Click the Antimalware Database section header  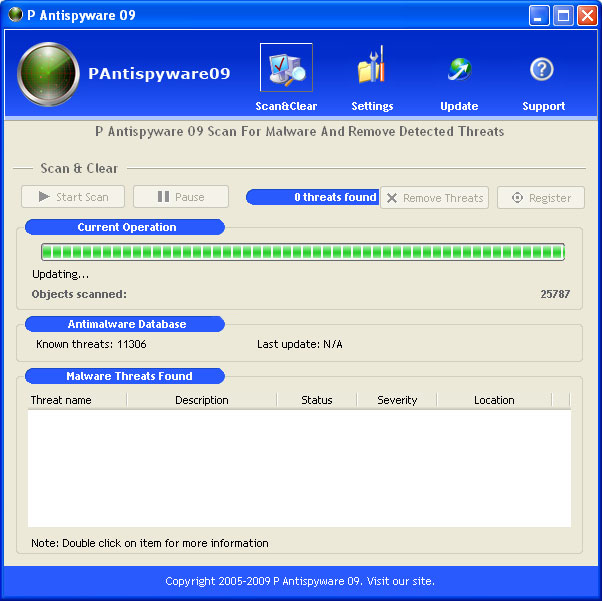(125, 324)
